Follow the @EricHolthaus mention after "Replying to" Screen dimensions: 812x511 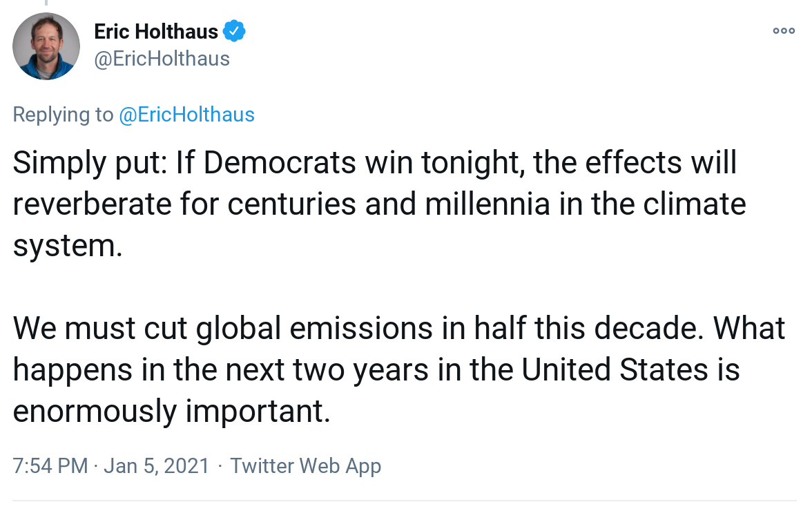pos(186,115)
